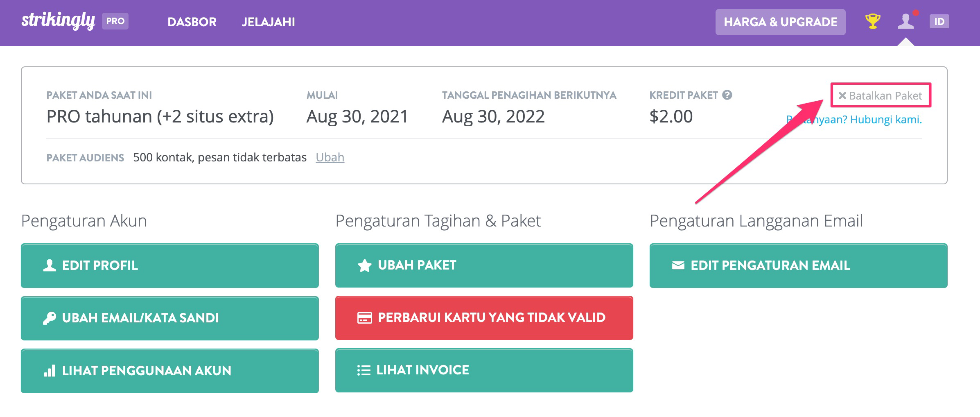Click the Pengaturan Akun heading
This screenshot has width=980, height=417.
[x=84, y=221]
